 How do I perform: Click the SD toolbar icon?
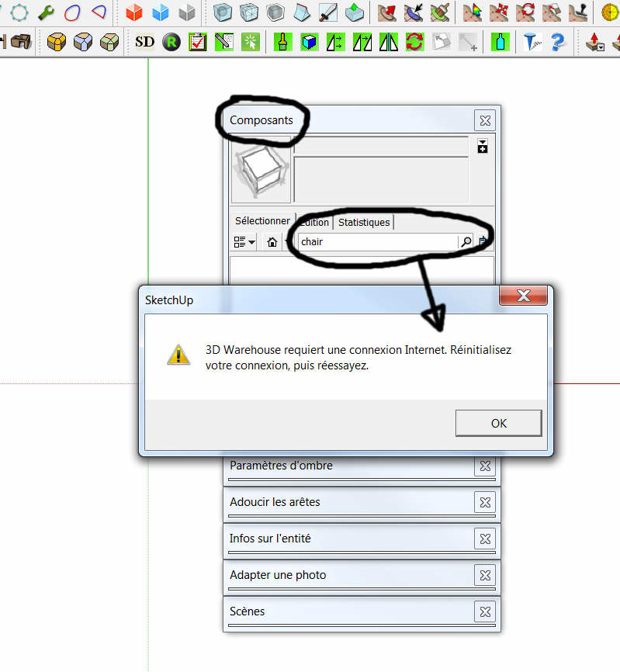click(x=144, y=42)
